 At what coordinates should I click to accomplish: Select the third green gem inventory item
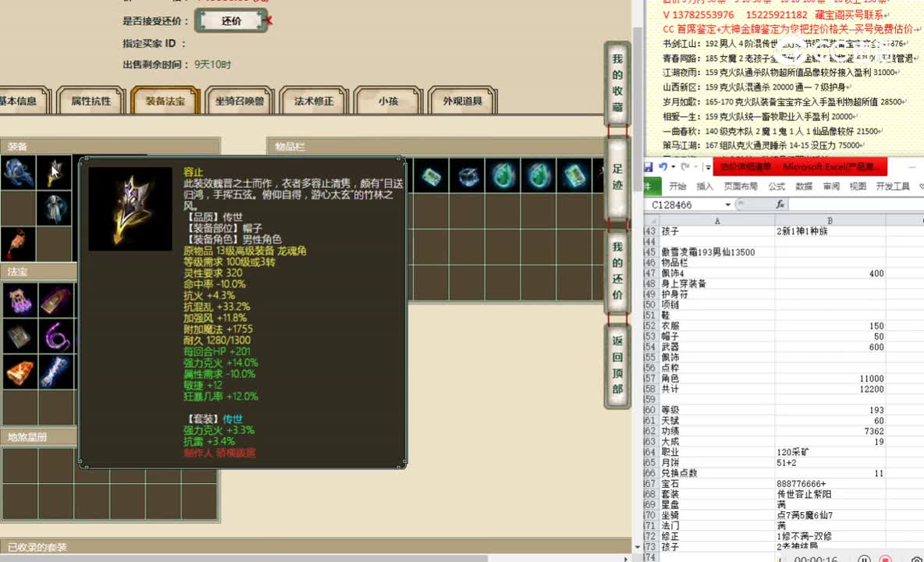(x=503, y=176)
